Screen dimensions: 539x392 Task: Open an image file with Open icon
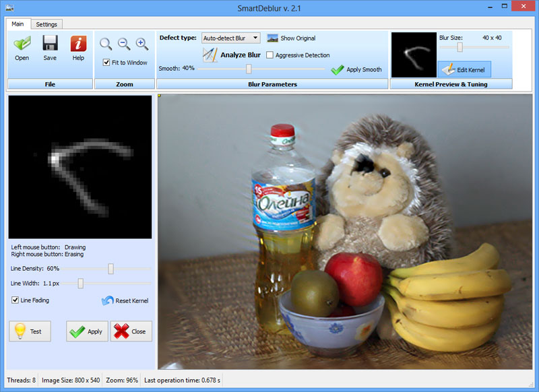pos(22,44)
